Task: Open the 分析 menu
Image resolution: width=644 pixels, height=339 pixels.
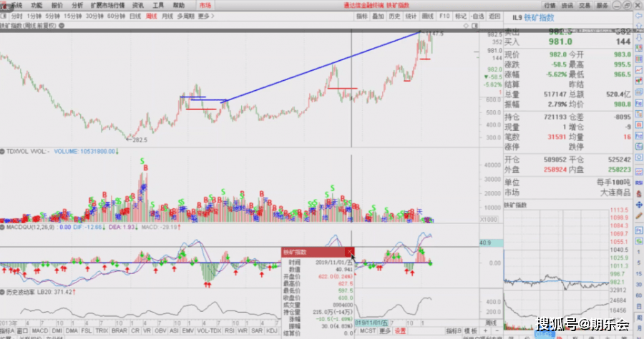Action: pyautogui.click(x=77, y=4)
